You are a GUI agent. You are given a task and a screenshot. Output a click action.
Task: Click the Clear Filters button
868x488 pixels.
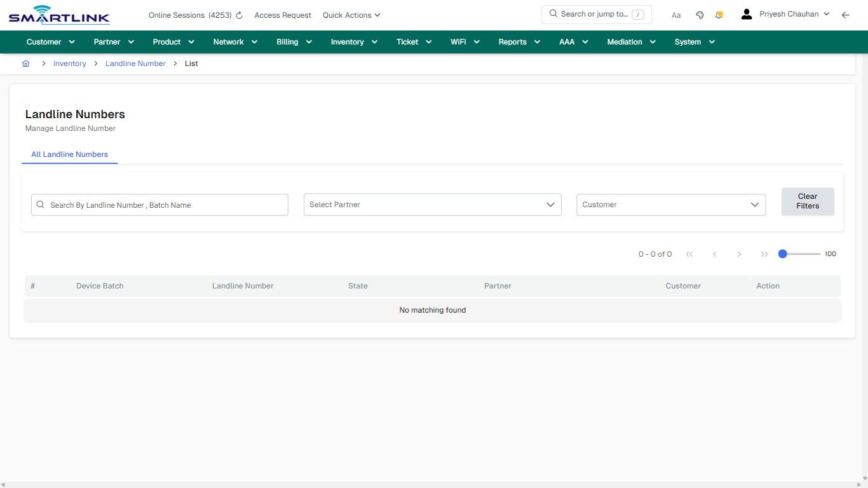[808, 201]
